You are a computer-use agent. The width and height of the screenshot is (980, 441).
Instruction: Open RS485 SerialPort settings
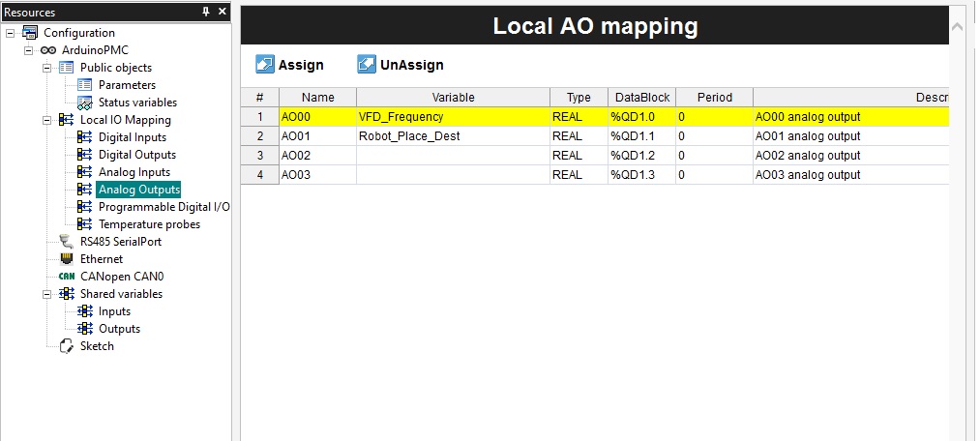pos(121,242)
